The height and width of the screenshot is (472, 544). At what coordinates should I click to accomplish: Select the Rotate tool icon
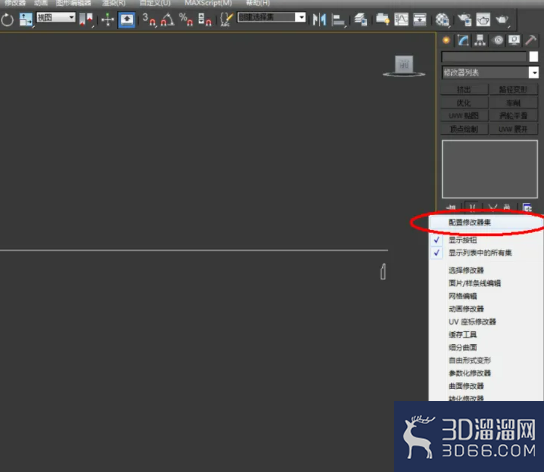point(7,19)
